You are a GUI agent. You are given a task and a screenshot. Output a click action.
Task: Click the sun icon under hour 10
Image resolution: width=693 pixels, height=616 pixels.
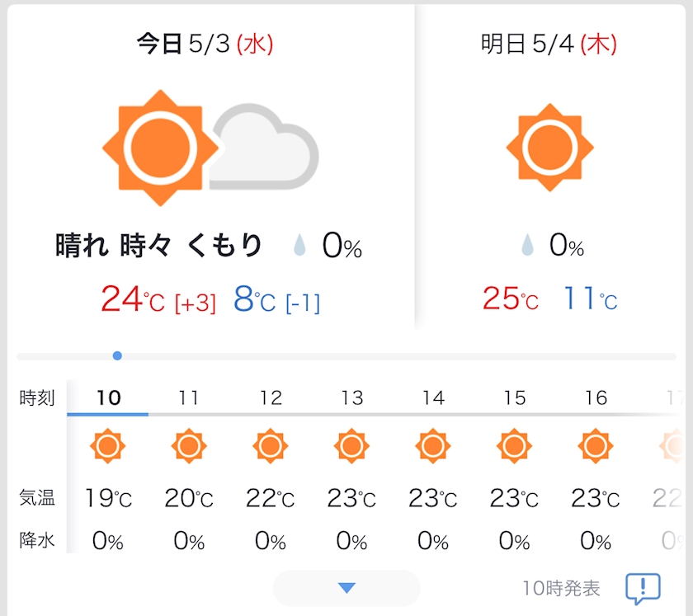[x=108, y=446]
